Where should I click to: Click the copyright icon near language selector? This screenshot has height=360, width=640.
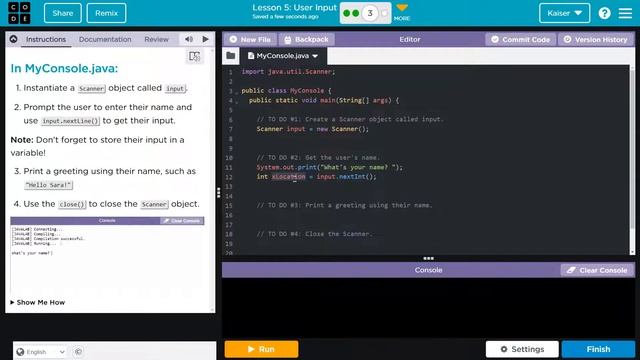[78, 351]
